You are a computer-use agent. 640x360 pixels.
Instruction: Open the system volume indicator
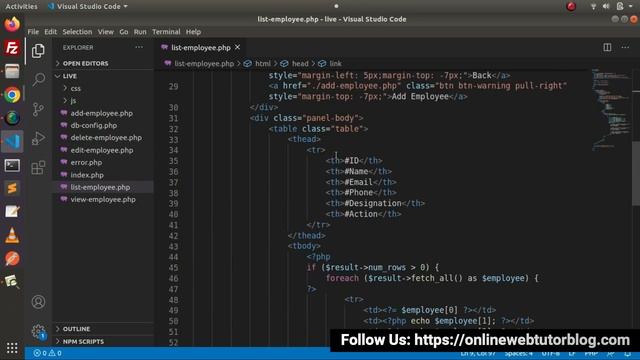(606, 6)
